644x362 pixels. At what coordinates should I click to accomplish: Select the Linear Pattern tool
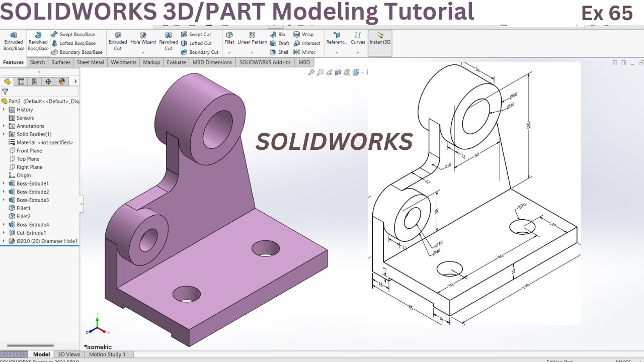[252, 39]
